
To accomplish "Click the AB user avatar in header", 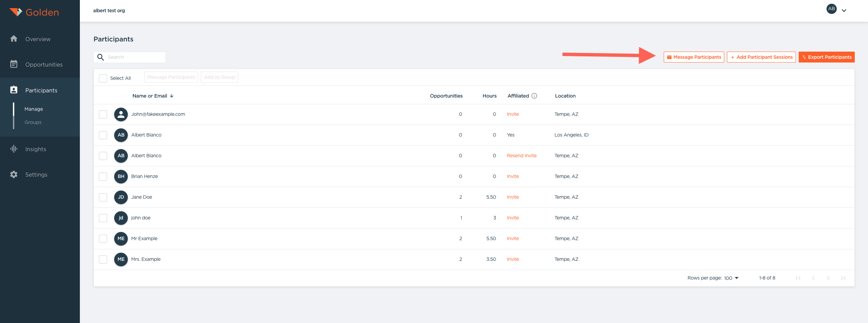I will click(x=831, y=9).
